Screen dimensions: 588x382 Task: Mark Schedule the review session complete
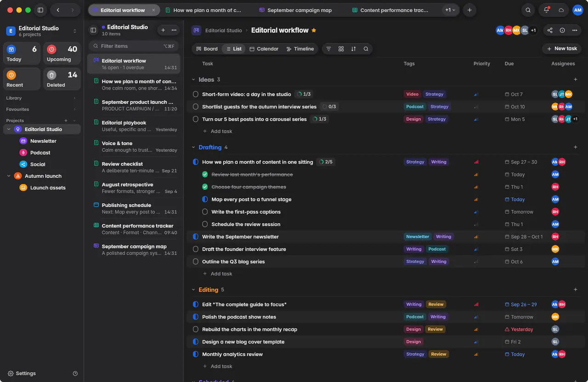pyautogui.click(x=205, y=224)
